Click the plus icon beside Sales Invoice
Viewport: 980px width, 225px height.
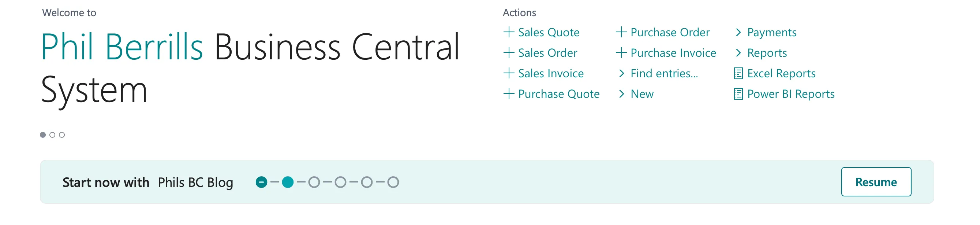click(509, 73)
